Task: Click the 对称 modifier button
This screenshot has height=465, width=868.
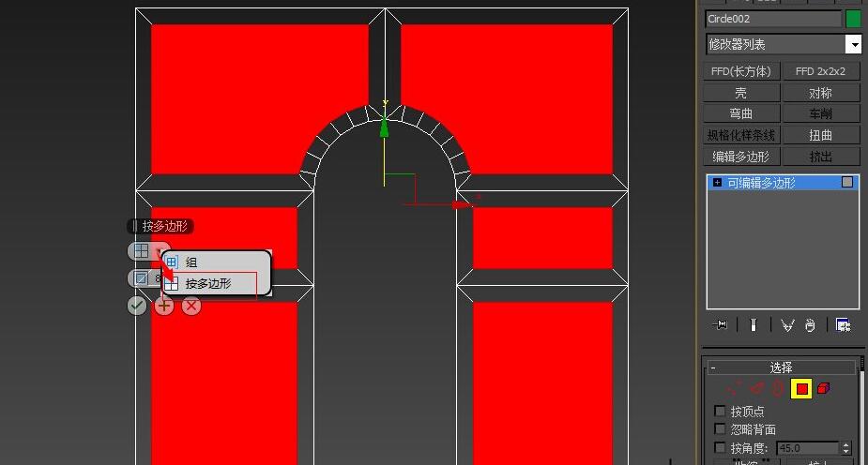Action: [x=820, y=93]
